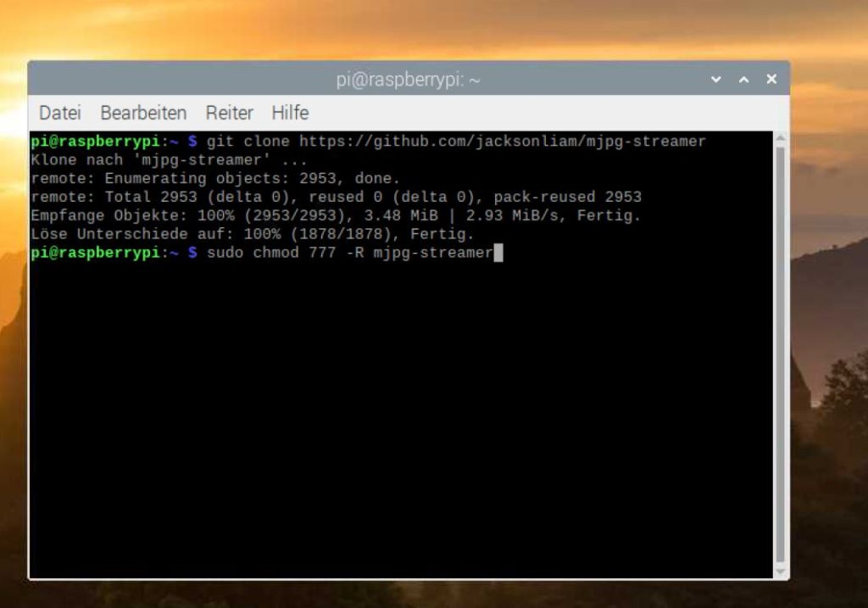Click the line "Klone nach 'mjpg-streamer' ..."
Image resolution: width=868 pixels, height=608 pixels.
click(169, 160)
